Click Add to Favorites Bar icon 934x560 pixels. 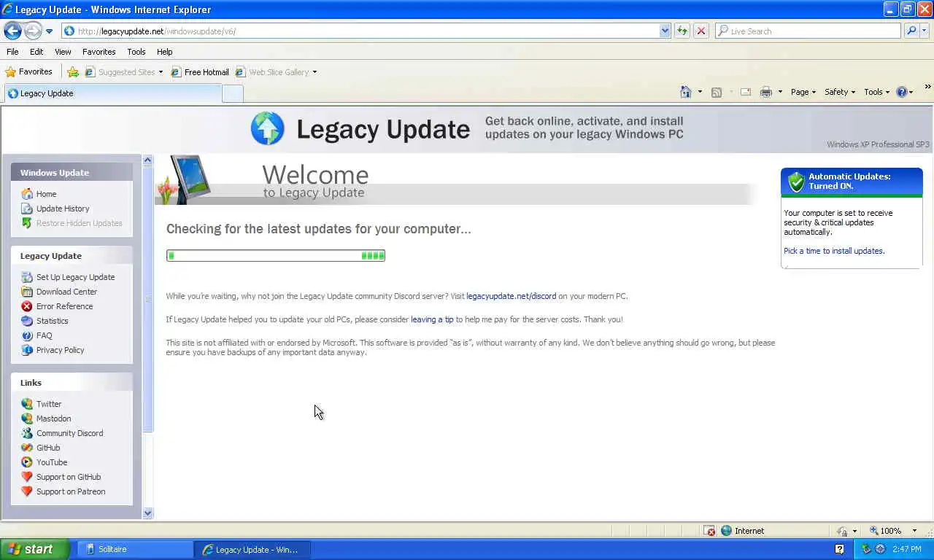[x=73, y=71]
